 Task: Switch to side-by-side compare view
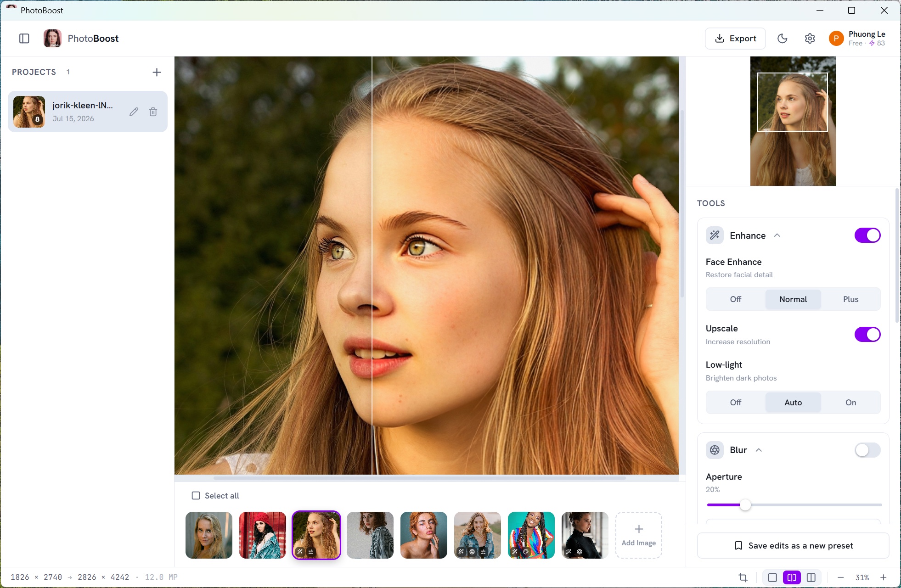click(811, 577)
